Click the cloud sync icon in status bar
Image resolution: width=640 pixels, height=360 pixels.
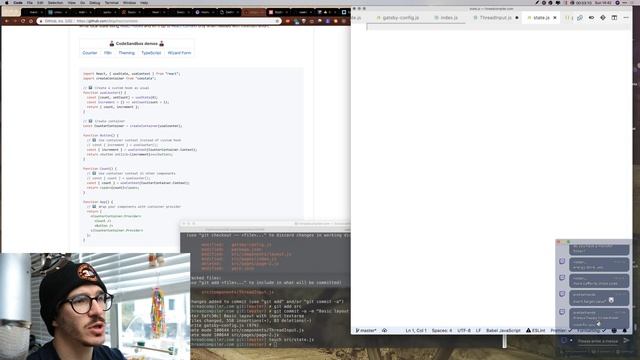point(384,330)
